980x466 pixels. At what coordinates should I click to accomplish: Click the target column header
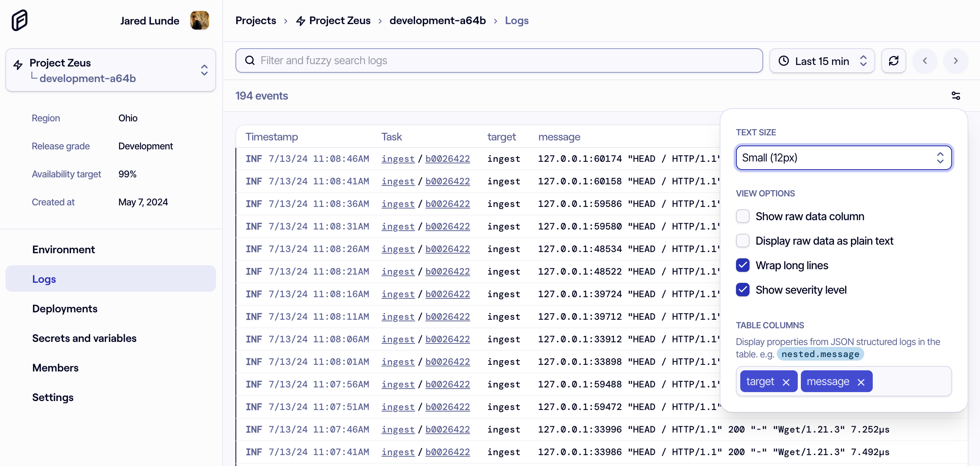tap(501, 137)
